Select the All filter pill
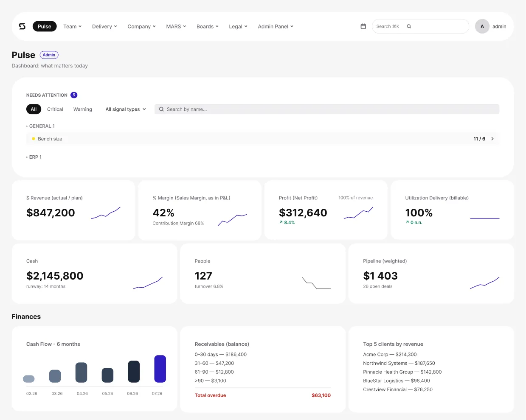The height and width of the screenshot is (420, 526). pyautogui.click(x=34, y=109)
